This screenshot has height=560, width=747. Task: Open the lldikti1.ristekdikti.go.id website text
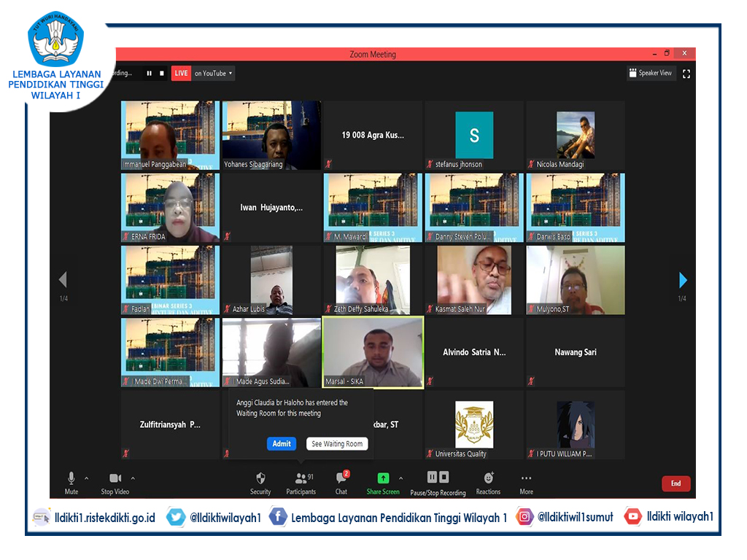coord(105,518)
